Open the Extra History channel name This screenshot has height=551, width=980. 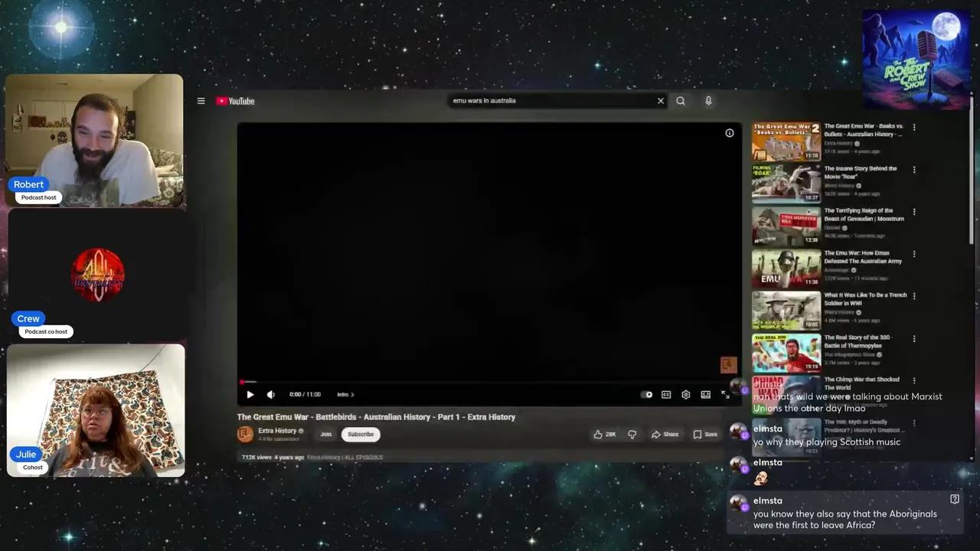click(277, 431)
